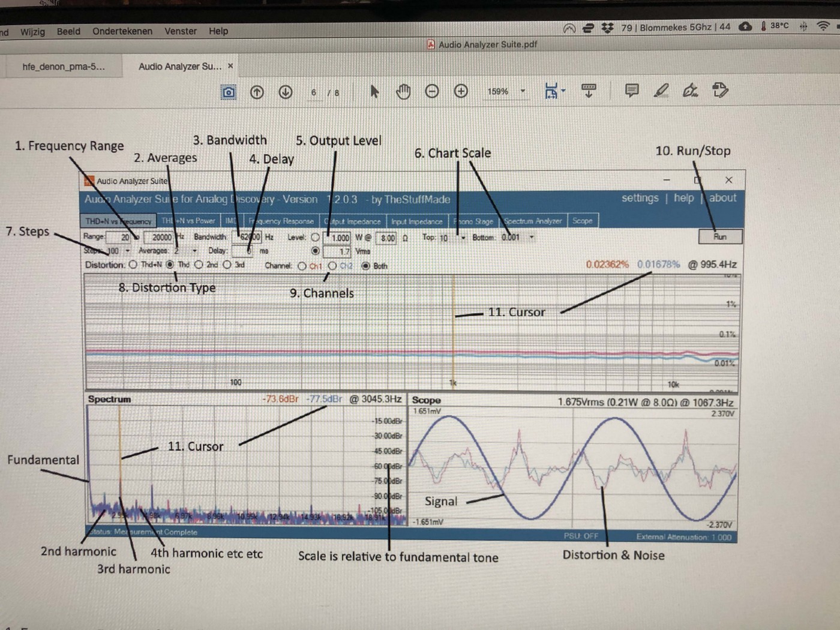Open the Input Impedance tab
This screenshot has width=840, height=630.
point(417,221)
